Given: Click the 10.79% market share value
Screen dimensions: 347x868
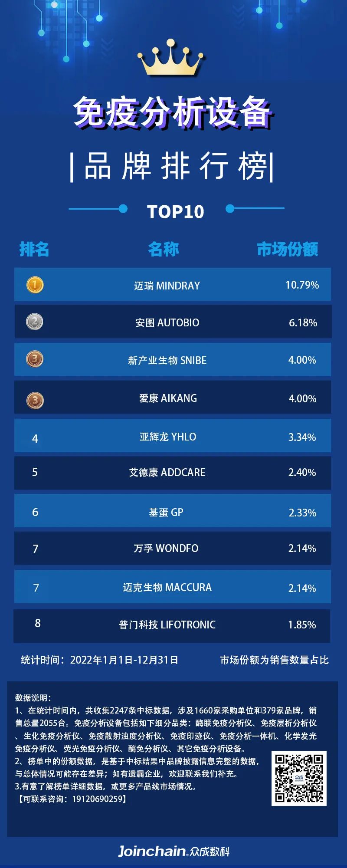Looking at the screenshot, I should pyautogui.click(x=302, y=285).
